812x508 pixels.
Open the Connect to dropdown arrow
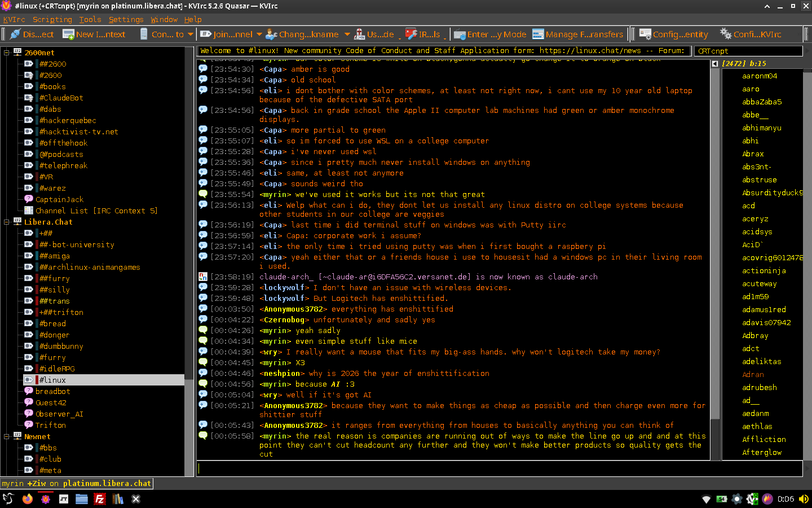tap(191, 34)
